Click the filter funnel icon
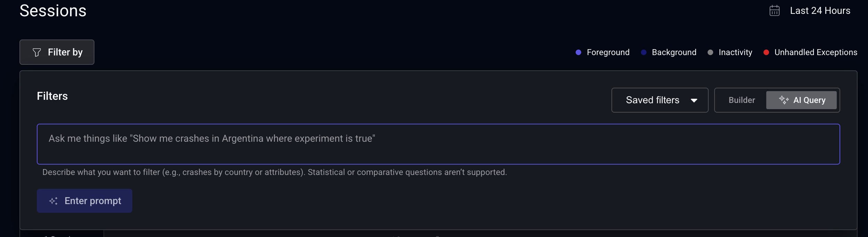 (37, 52)
